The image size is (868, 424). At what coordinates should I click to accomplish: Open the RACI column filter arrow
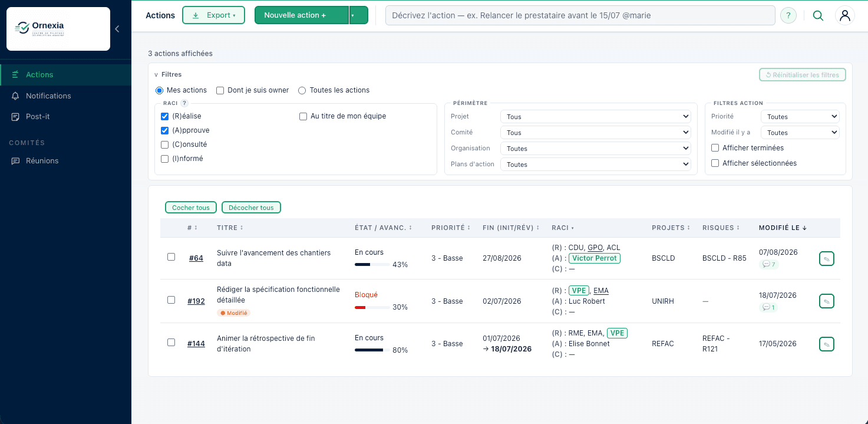[572, 228]
